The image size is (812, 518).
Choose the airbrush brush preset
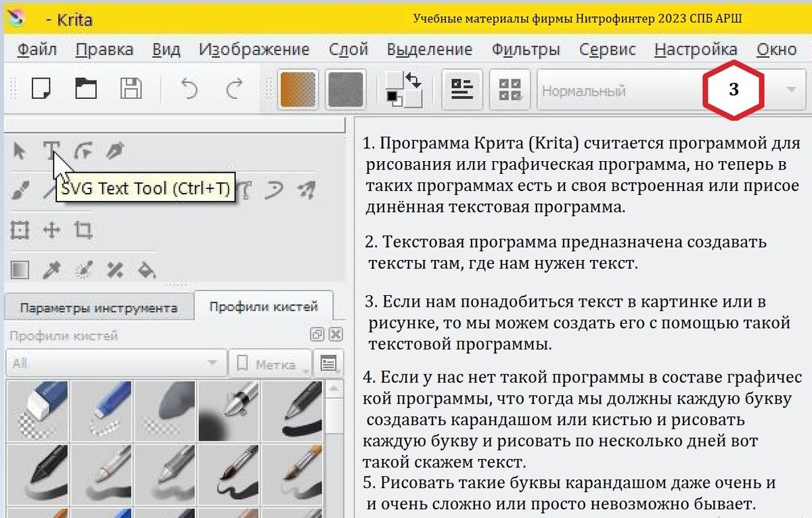point(229,410)
